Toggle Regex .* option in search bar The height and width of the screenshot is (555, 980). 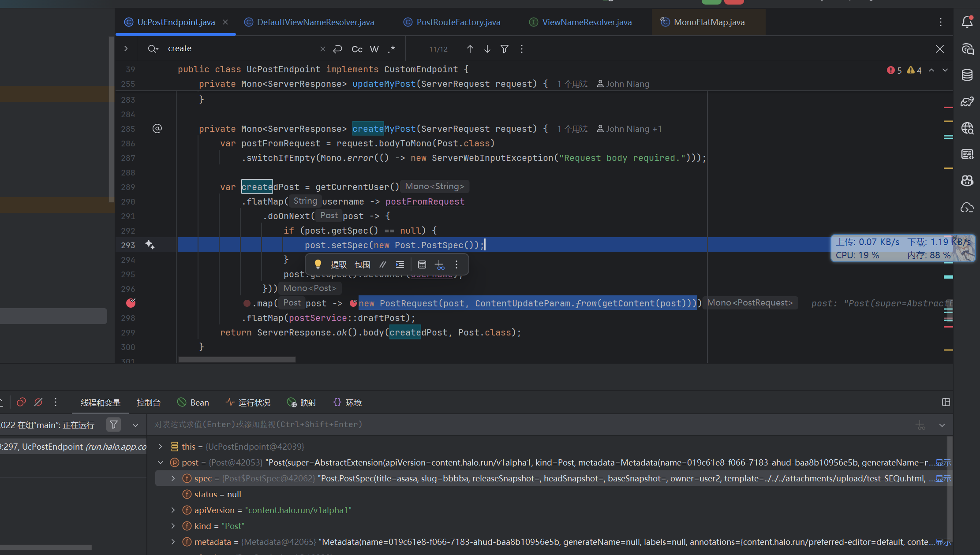tap(392, 49)
